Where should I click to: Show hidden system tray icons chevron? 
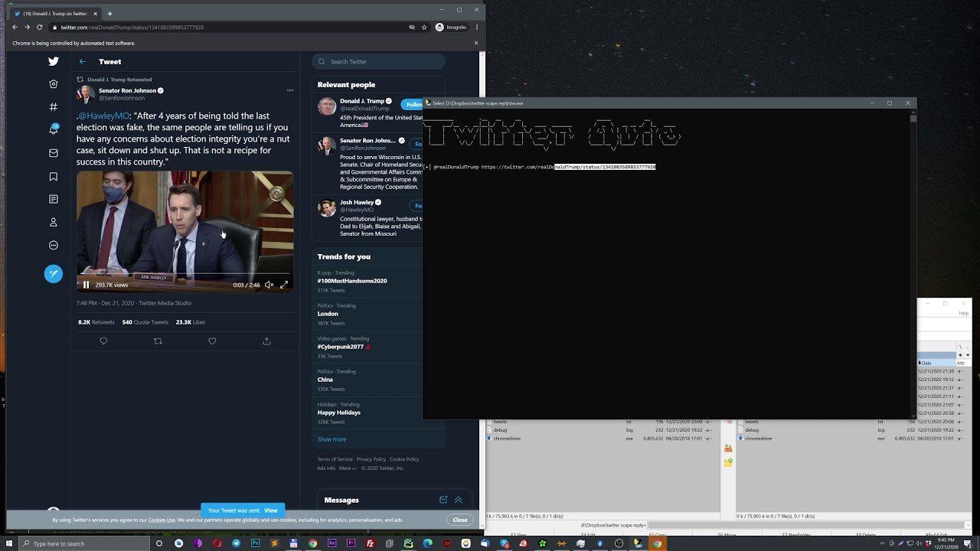click(x=881, y=543)
